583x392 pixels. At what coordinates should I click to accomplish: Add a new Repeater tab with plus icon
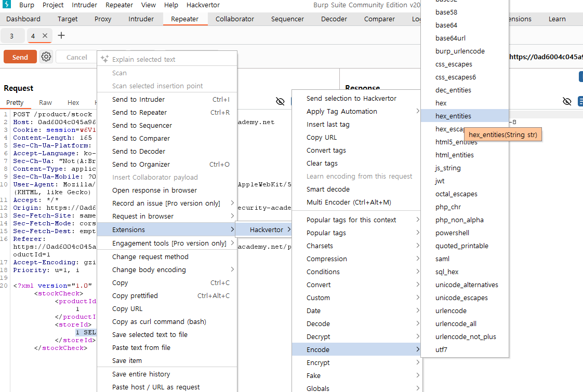coord(61,36)
